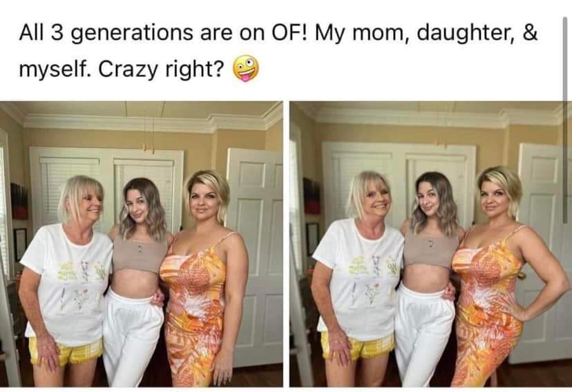572x392 pixels.
Task: Click the framed picture on wall, left photo
Action: tap(20, 245)
